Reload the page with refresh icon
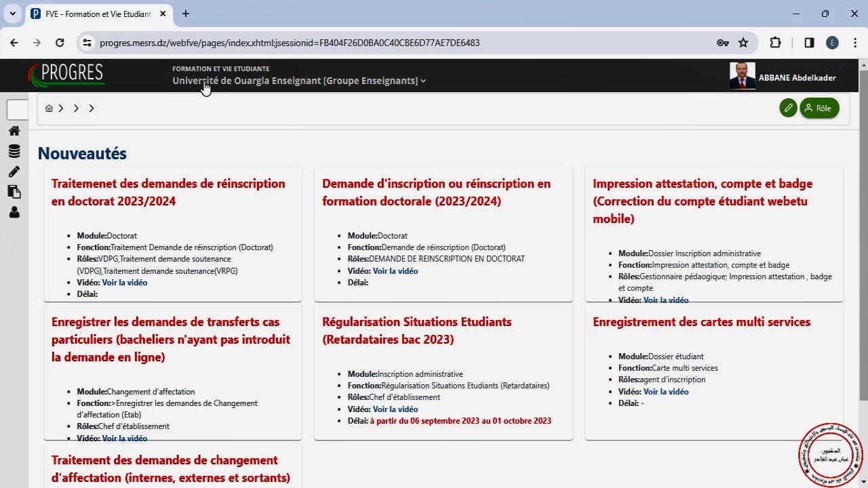Image resolution: width=868 pixels, height=488 pixels. click(60, 43)
